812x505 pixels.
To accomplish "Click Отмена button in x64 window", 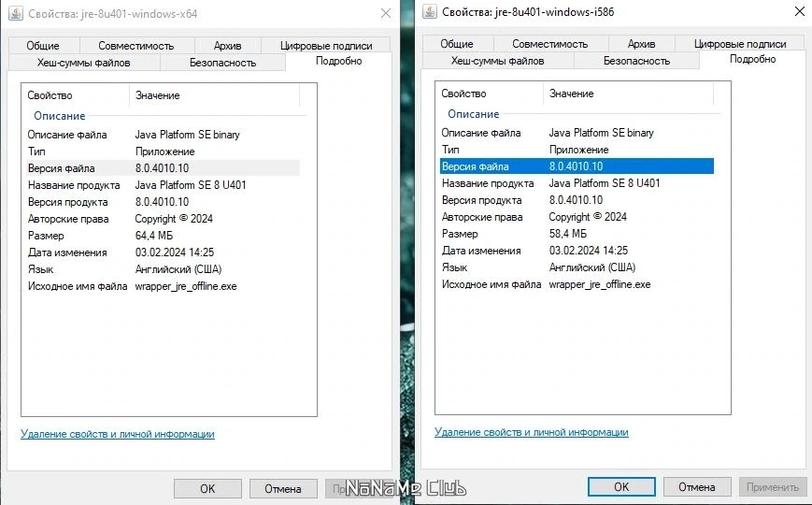I will [x=283, y=488].
